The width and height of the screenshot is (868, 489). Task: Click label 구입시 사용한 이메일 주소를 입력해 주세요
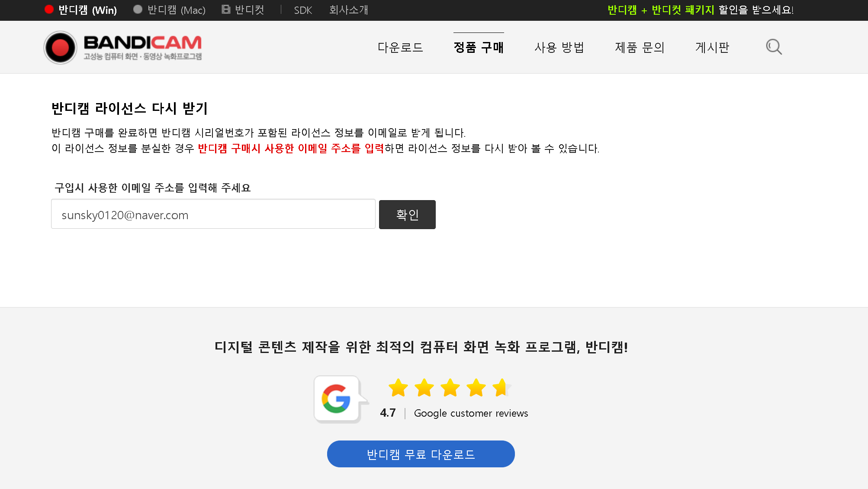152,188
